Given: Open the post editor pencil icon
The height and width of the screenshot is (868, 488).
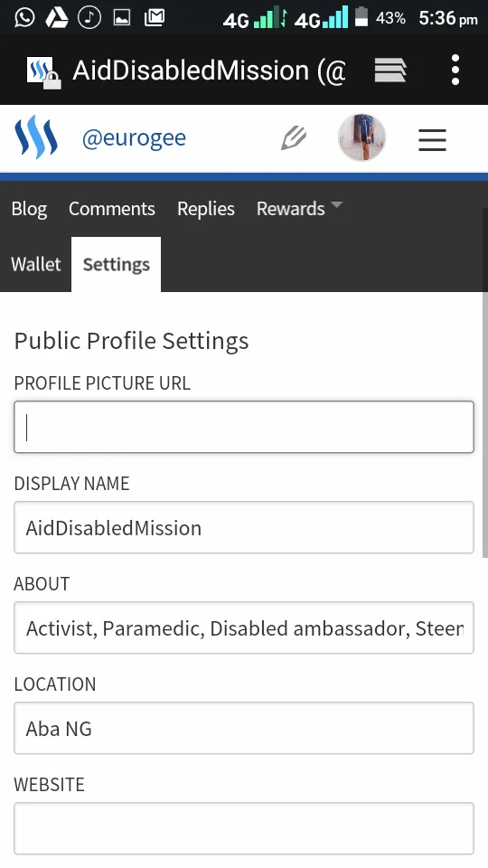Looking at the screenshot, I should point(293,137).
